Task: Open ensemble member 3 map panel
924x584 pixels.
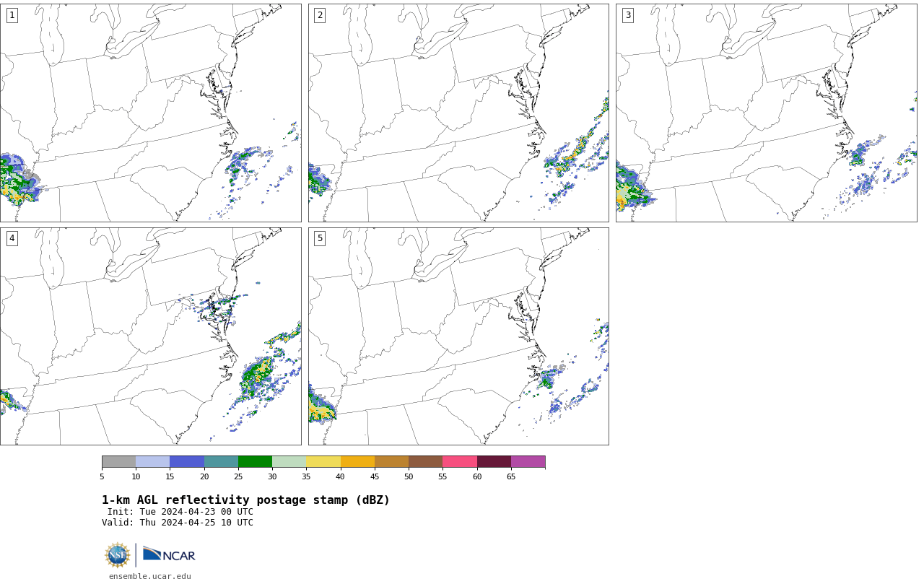Action: click(x=766, y=113)
